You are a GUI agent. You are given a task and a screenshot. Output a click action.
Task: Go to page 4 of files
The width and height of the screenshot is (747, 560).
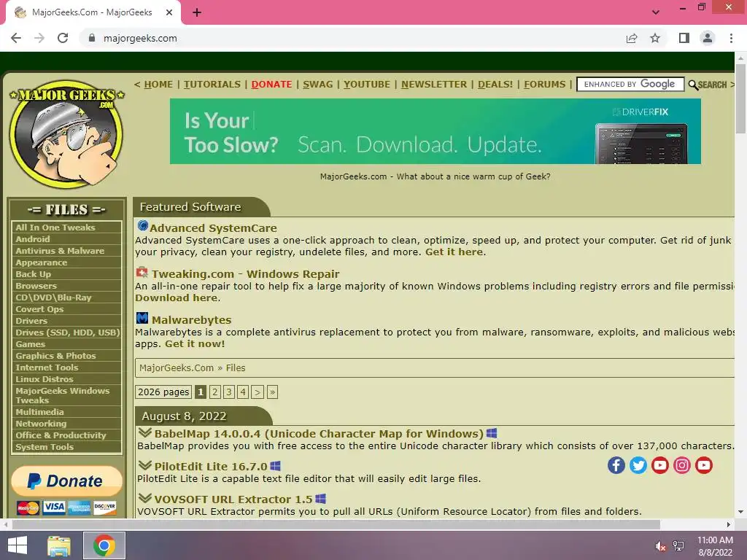243,392
